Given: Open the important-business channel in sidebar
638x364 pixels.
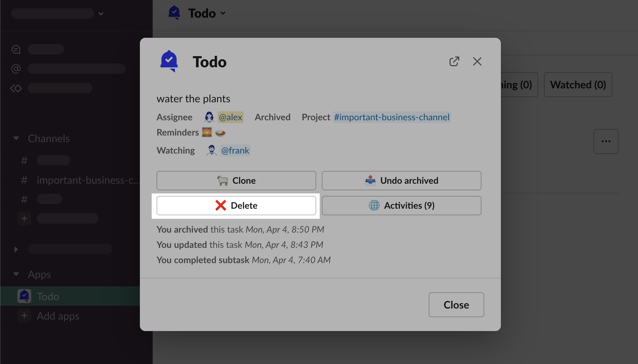Looking at the screenshot, I should point(87,180).
